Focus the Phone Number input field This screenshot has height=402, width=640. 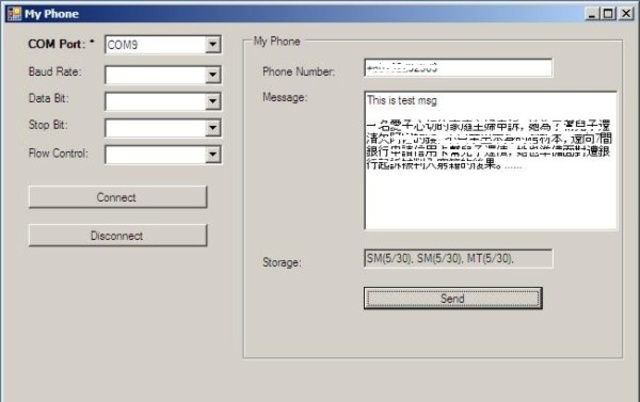click(x=458, y=68)
